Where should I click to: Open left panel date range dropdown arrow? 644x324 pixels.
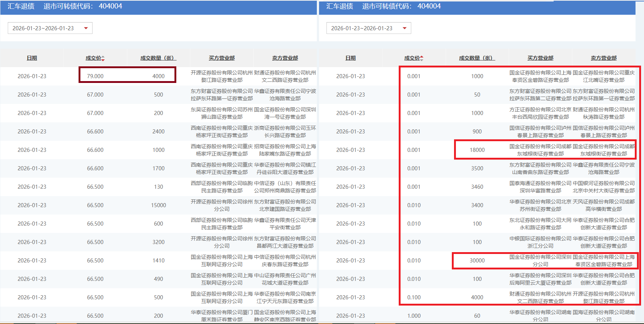click(x=86, y=28)
